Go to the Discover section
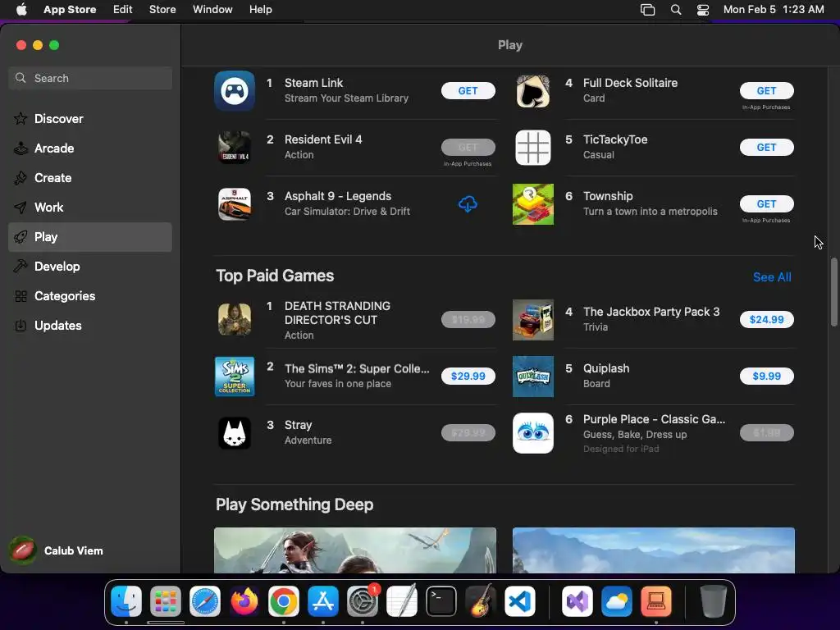Viewport: 840px width, 630px height. [90, 119]
